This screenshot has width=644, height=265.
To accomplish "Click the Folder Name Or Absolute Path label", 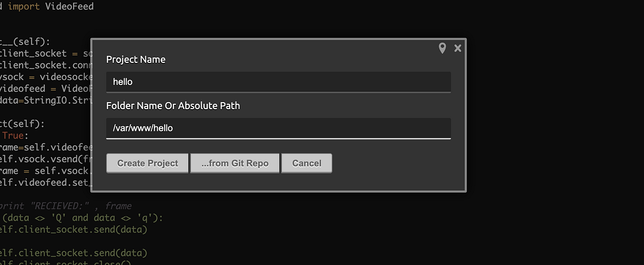I will coord(173,106).
